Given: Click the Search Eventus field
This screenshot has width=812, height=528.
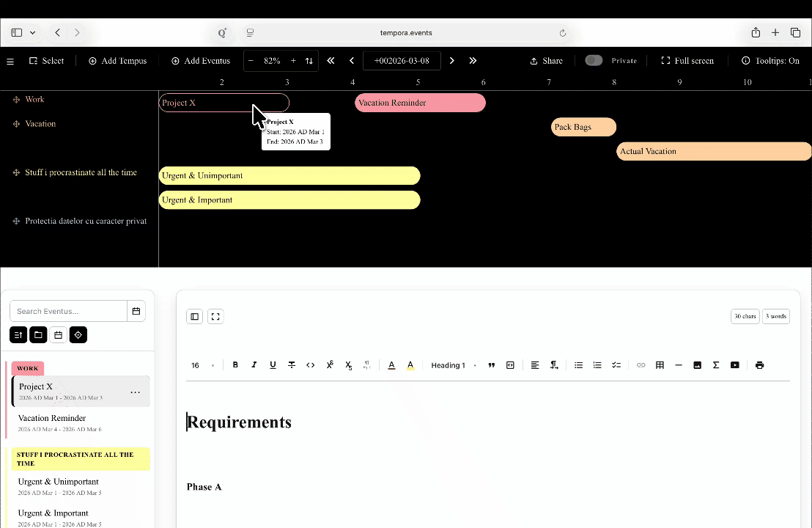Looking at the screenshot, I should pyautogui.click(x=68, y=311).
